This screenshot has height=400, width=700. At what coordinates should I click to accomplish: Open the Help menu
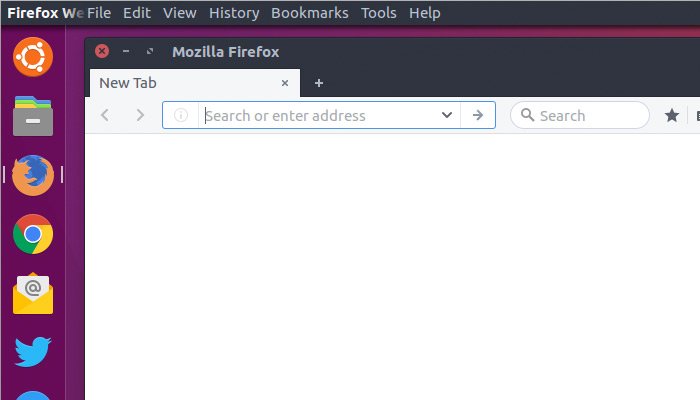click(425, 13)
